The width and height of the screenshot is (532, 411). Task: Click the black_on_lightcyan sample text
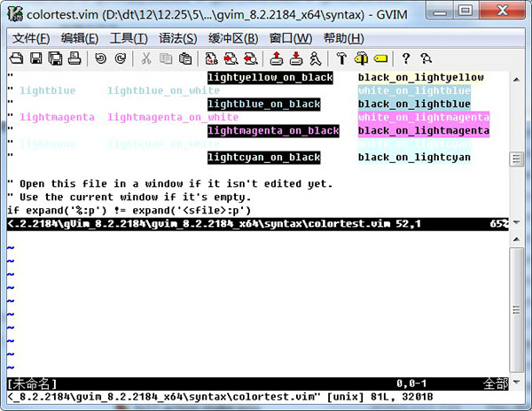click(x=414, y=157)
